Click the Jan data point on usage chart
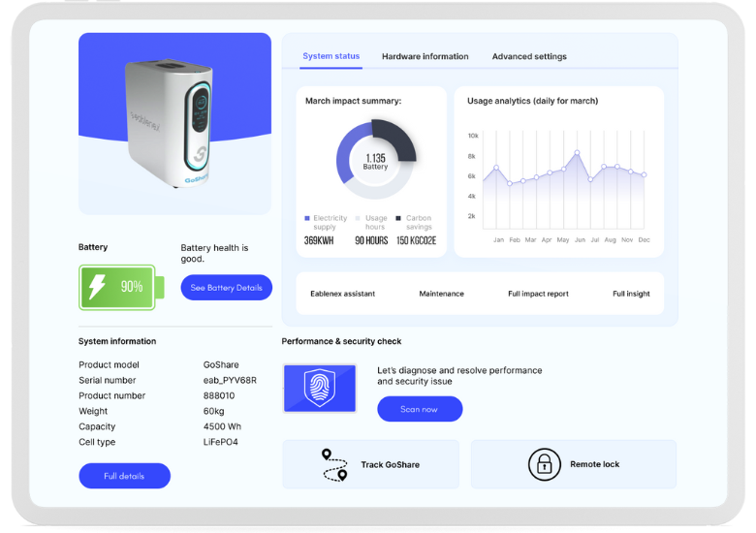This screenshot has width=756, height=533. [496, 168]
